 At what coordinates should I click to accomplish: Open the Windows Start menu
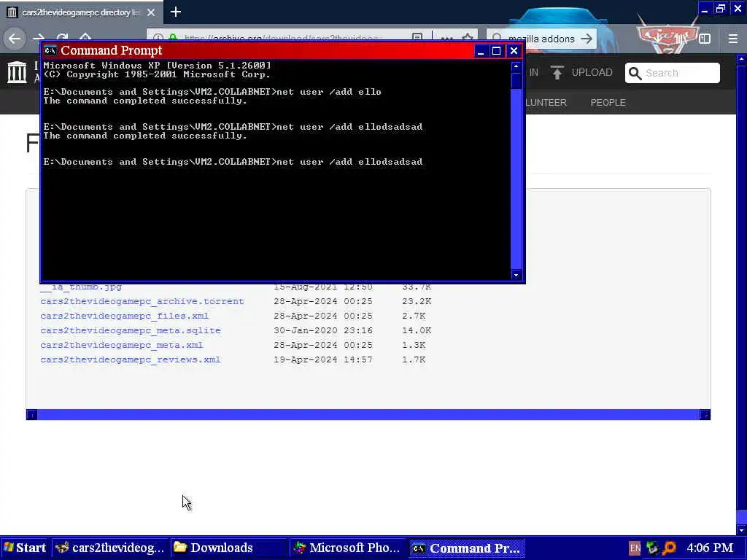25,548
